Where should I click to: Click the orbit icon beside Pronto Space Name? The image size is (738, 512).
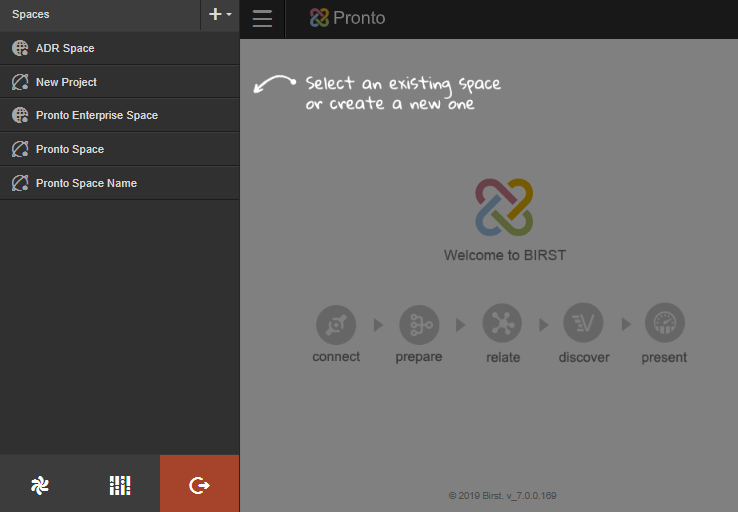(20, 183)
